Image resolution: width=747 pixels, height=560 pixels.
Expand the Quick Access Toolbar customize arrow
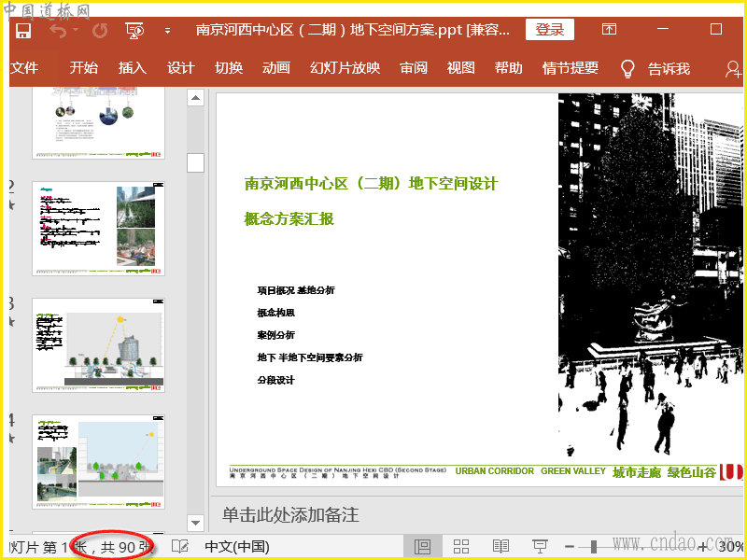click(x=167, y=31)
